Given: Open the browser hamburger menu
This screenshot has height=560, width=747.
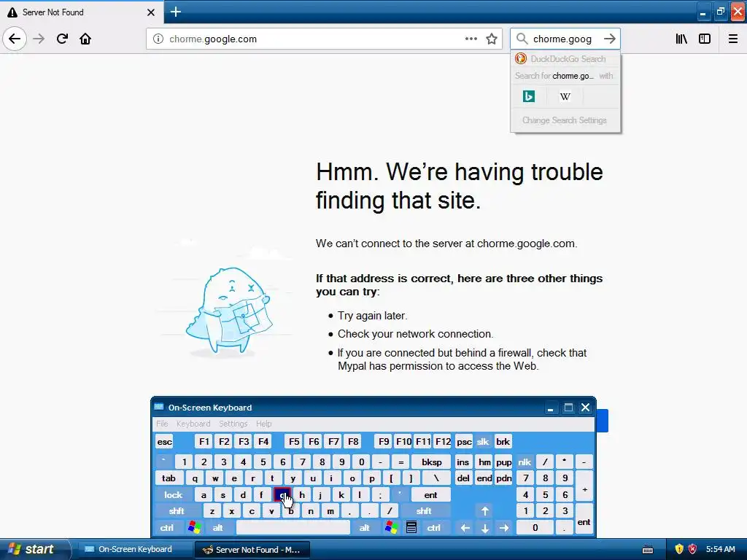Looking at the screenshot, I should [733, 39].
